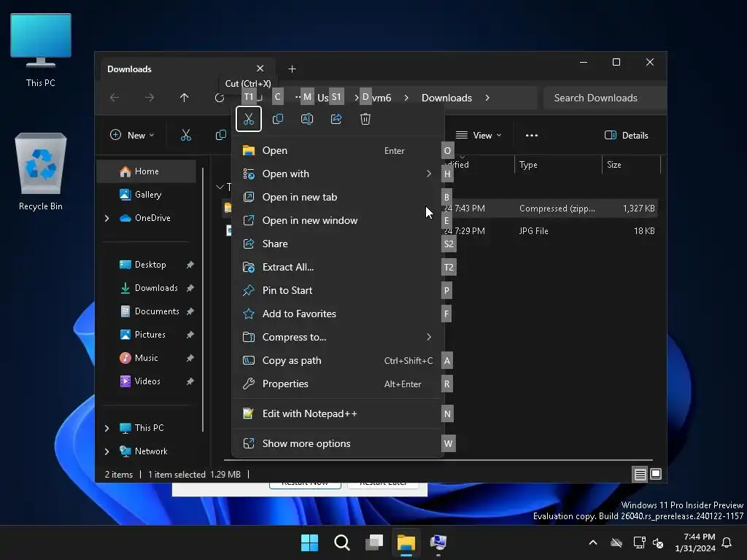
Task: Click Show more options
Action: [x=338, y=444]
